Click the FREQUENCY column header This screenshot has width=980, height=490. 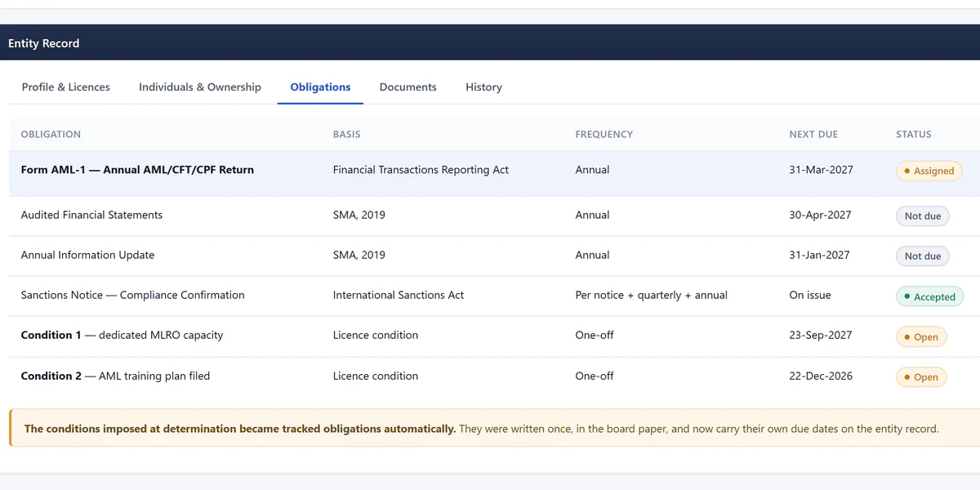point(604,134)
